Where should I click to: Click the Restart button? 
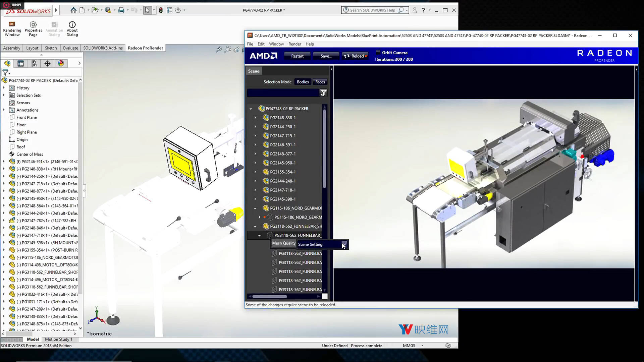click(297, 56)
